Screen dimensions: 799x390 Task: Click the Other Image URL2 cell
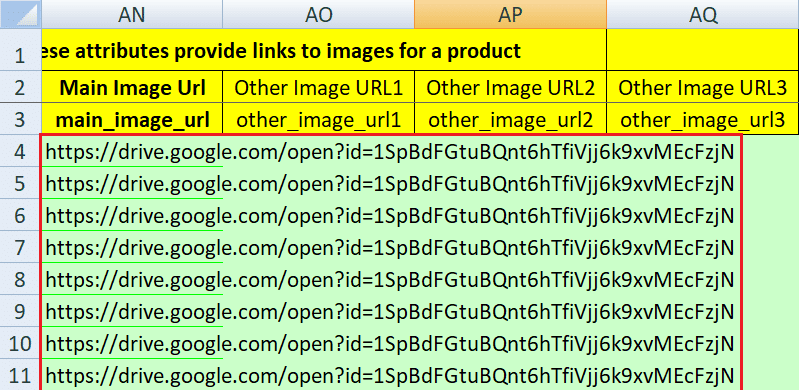511,87
